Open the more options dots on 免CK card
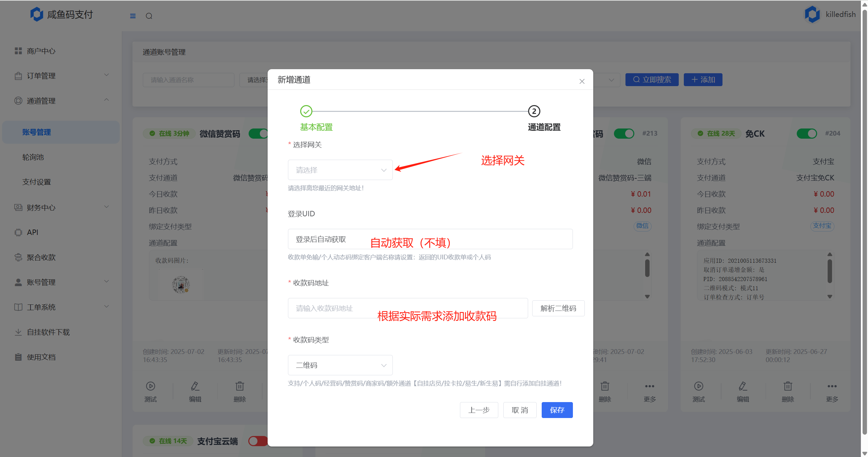868x457 pixels. [832, 386]
